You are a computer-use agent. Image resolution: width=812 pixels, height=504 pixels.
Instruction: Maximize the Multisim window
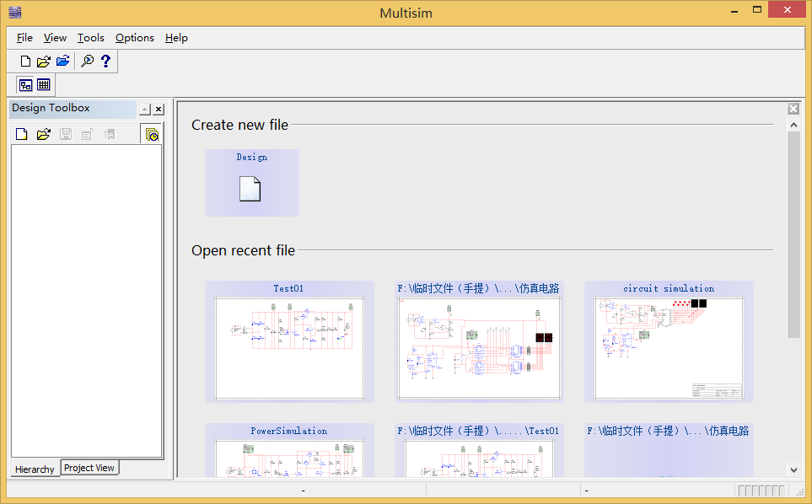point(757,10)
